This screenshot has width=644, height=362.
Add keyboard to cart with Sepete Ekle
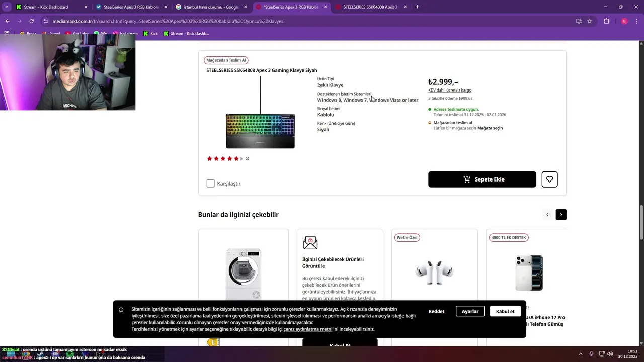coord(482,179)
